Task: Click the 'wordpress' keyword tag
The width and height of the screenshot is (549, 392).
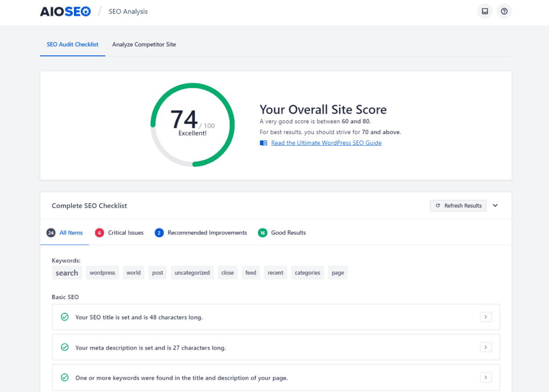Action: tap(102, 273)
